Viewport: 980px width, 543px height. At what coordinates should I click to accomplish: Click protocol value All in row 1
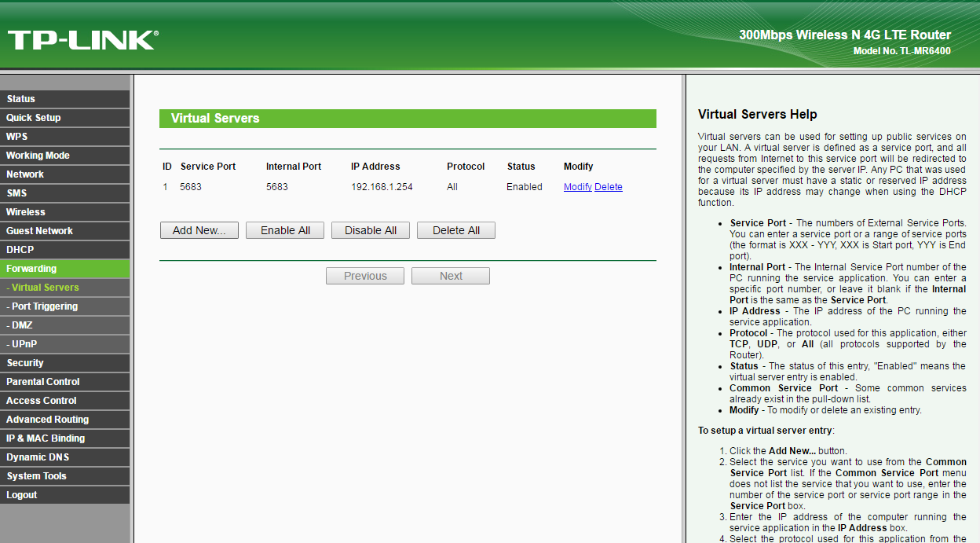[x=452, y=187]
